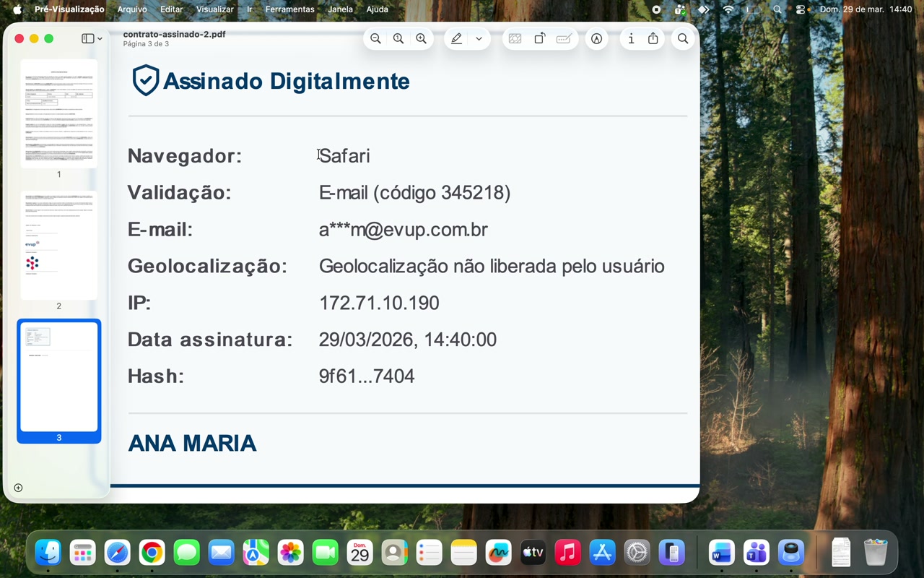Open the Visualizar menu
Screen dimensions: 924x578
pyautogui.click(x=214, y=9)
